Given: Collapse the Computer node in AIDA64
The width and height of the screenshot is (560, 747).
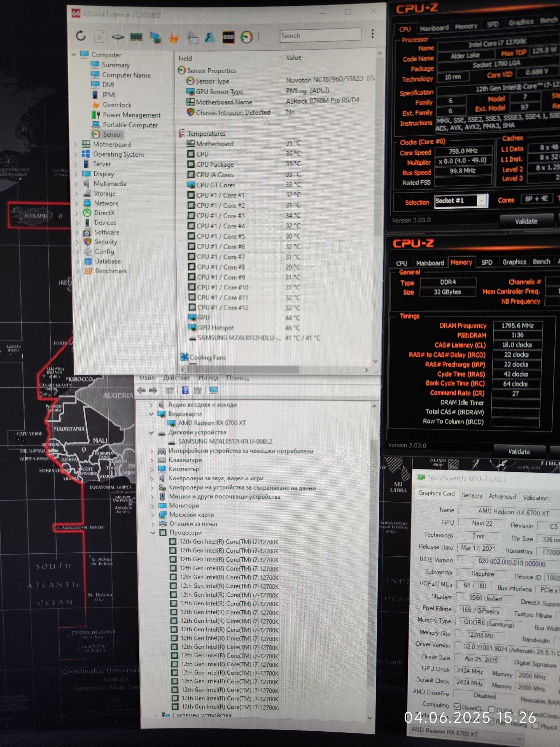Looking at the screenshot, I should click(x=74, y=54).
